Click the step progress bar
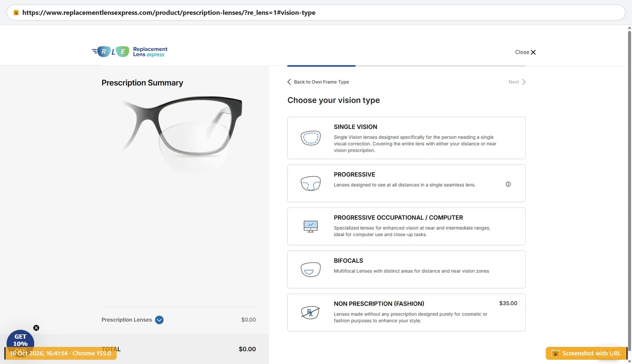The image size is (632, 364). [406, 66]
